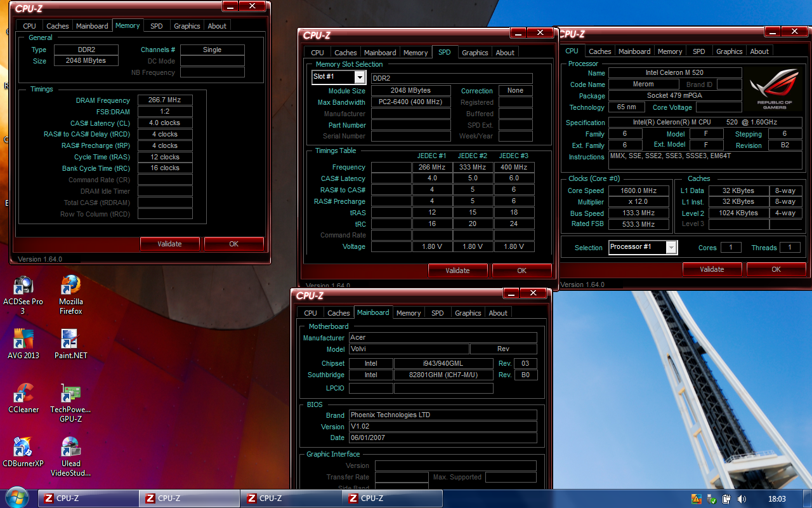Click the Show Desktop strip beside the clock
The image size is (812, 508).
coord(807,498)
